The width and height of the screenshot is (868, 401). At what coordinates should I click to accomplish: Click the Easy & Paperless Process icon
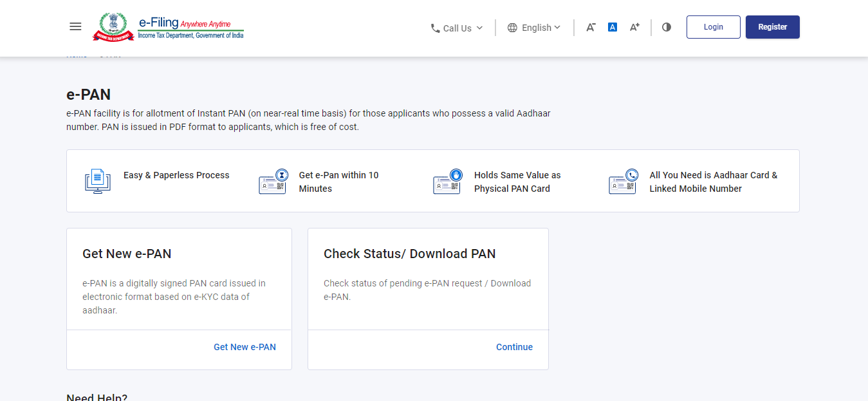(97, 181)
